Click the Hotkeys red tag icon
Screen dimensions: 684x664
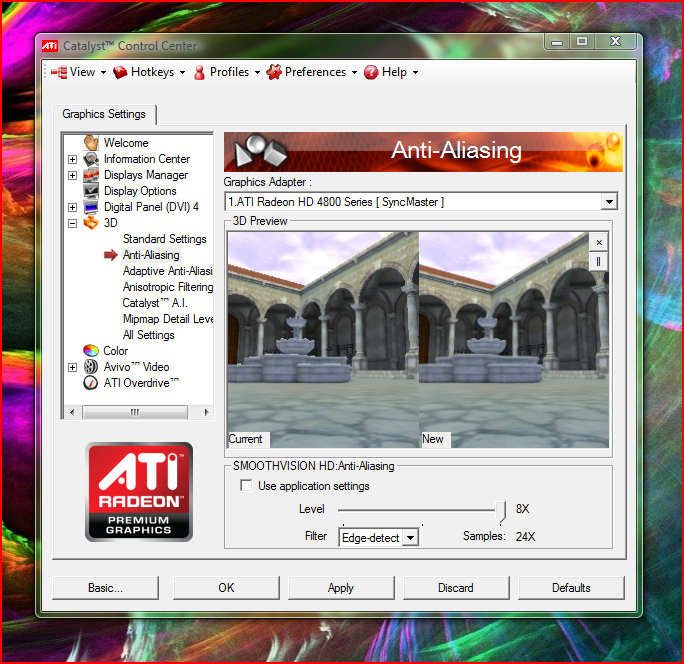(x=120, y=72)
